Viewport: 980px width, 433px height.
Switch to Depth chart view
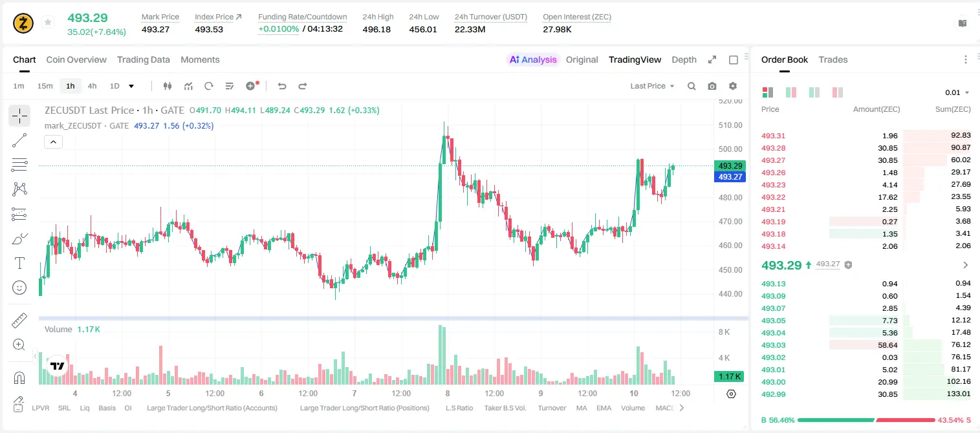coord(684,59)
